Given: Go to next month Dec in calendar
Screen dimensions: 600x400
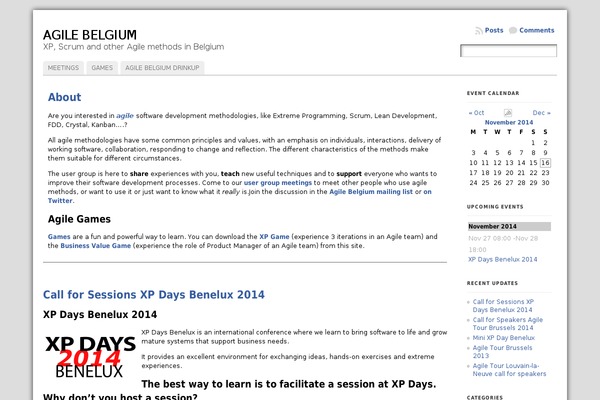Looking at the screenshot, I should [x=541, y=113].
